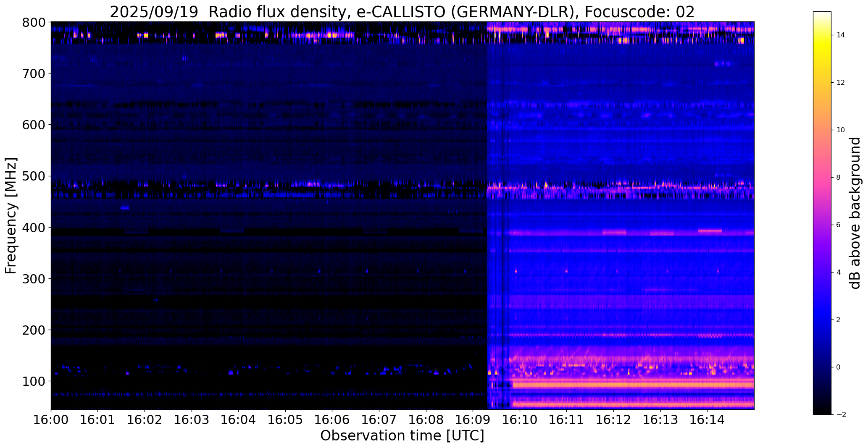Image resolution: width=868 pixels, height=448 pixels.
Task: Click the 16:05 time tick label
Action: pos(285,419)
